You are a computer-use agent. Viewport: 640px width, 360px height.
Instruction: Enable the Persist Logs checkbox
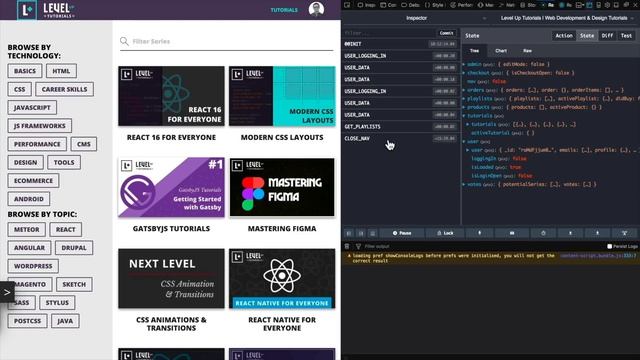[x=609, y=246]
